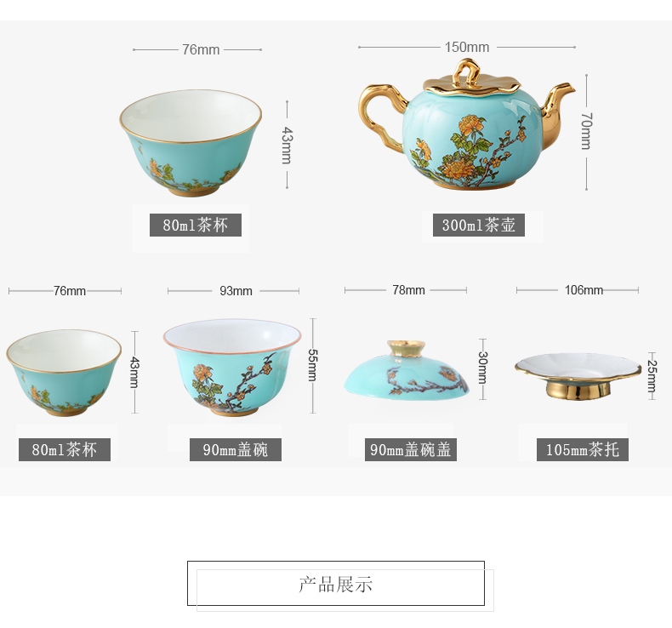Image resolution: width=672 pixels, height=628 pixels.
Task: Select the gaiwan lid image
Action: pyautogui.click(x=407, y=370)
